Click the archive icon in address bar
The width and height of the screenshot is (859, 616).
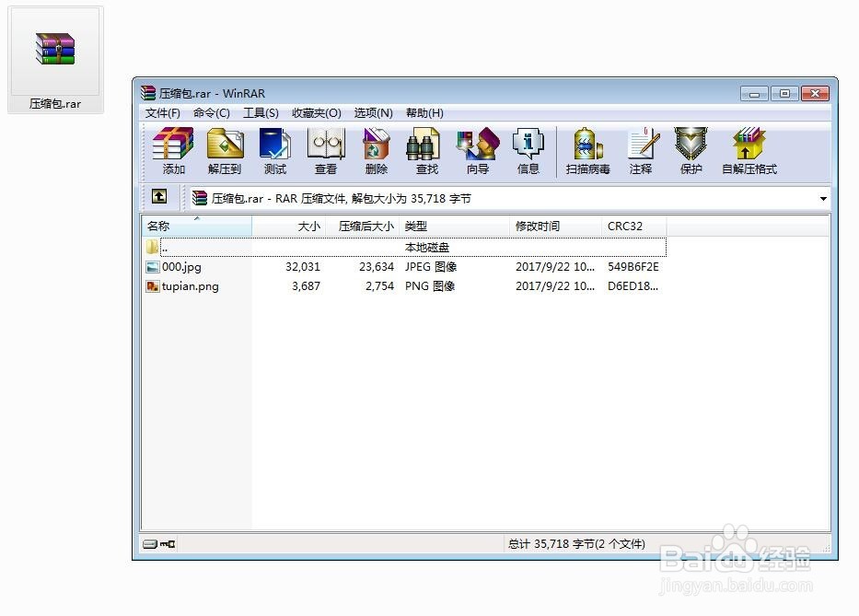pyautogui.click(x=200, y=198)
